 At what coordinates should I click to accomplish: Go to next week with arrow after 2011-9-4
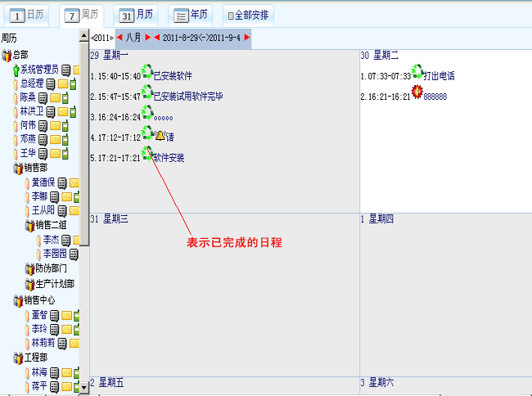point(246,38)
